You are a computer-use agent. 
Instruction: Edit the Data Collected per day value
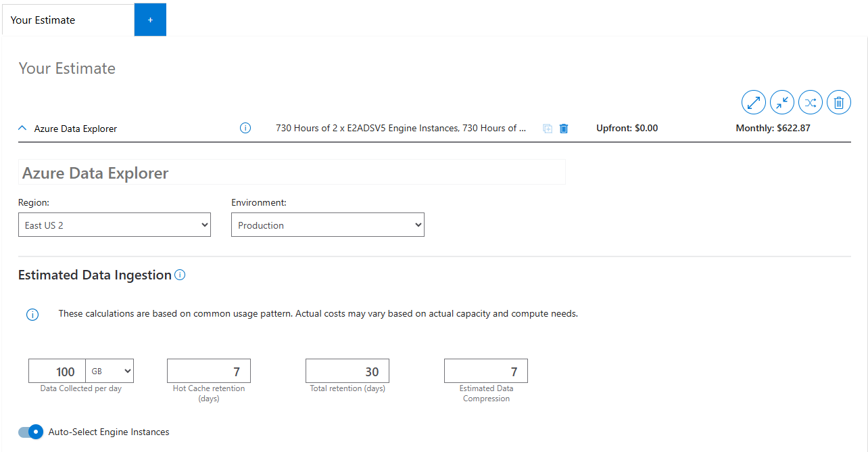pyautogui.click(x=57, y=371)
